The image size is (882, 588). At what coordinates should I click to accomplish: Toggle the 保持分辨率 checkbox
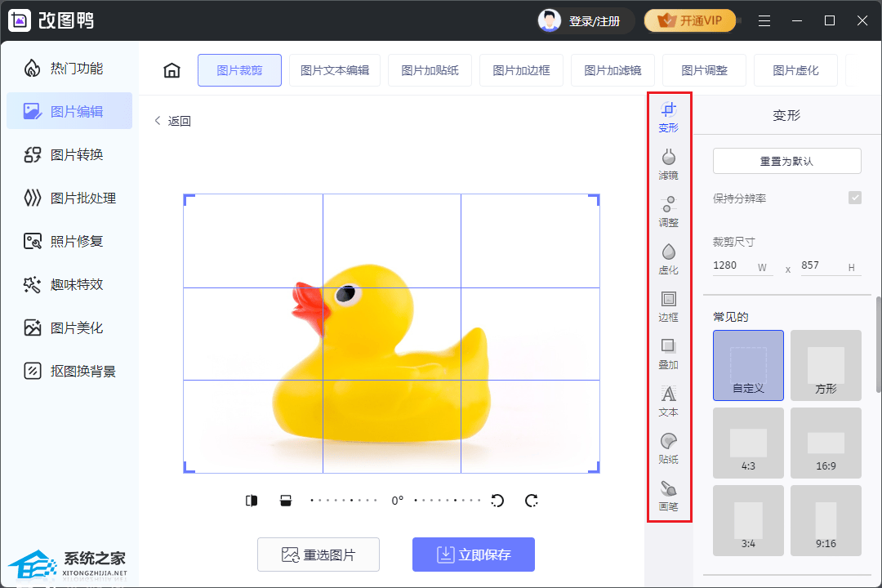pyautogui.click(x=854, y=198)
